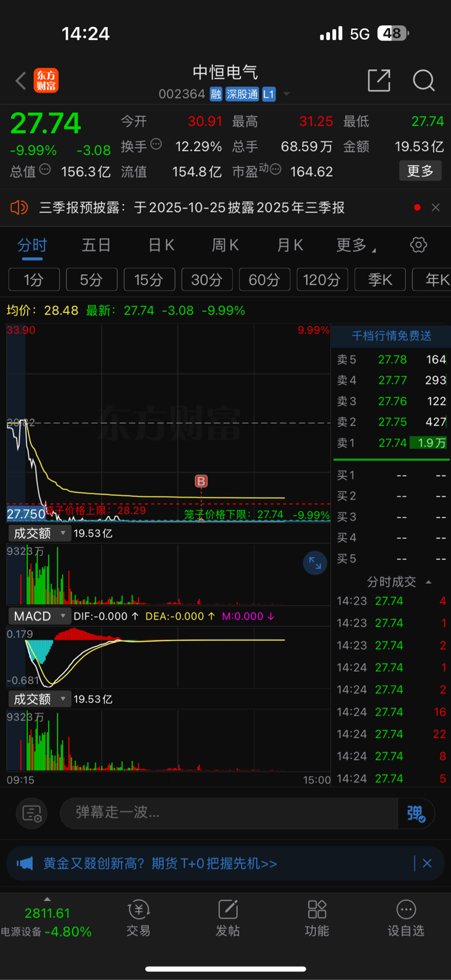Tap the 弹幕走一波 input field
This screenshot has width=451, height=980.
pyautogui.click(x=229, y=813)
